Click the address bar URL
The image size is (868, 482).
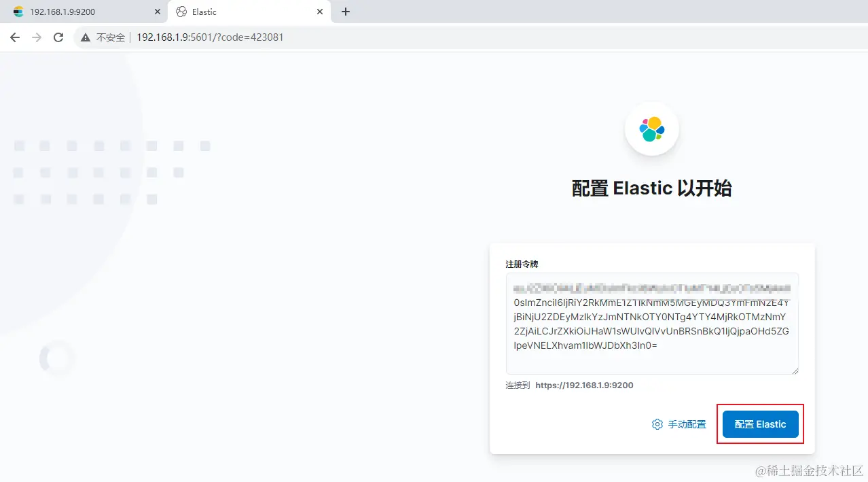tap(210, 37)
